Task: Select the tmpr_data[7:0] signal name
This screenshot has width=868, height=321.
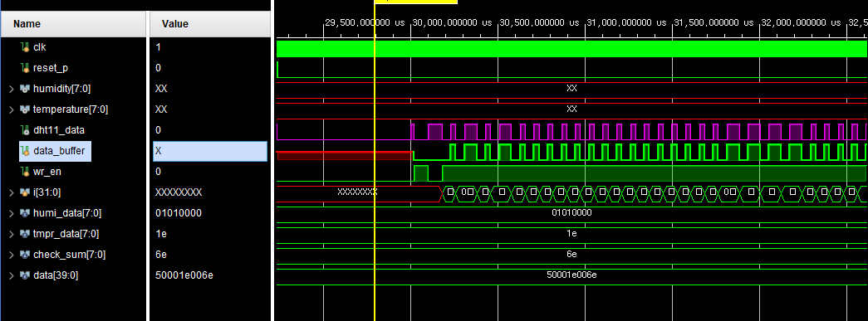Action: [x=66, y=234]
